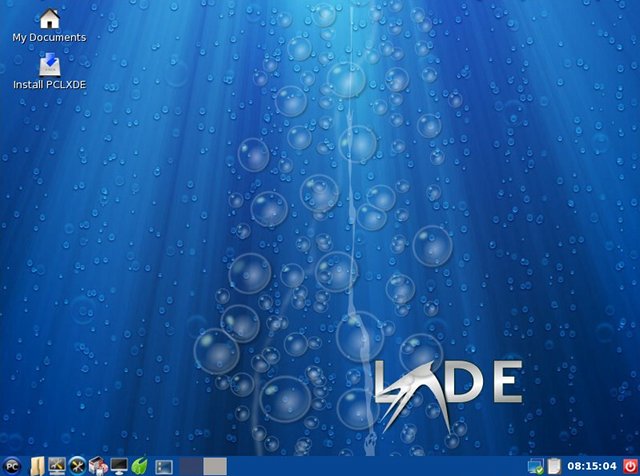Select the My Documents home icon

point(50,18)
